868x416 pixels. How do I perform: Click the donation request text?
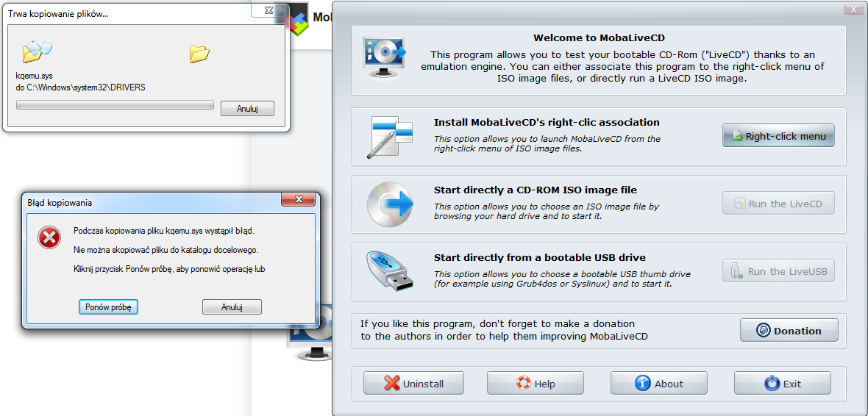pyautogui.click(x=504, y=330)
